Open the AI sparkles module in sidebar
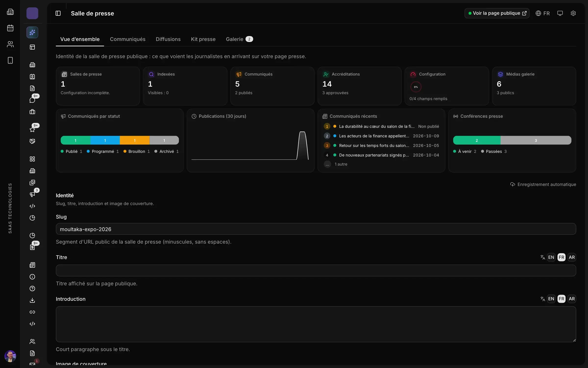This screenshot has height=368, width=588. click(32, 32)
